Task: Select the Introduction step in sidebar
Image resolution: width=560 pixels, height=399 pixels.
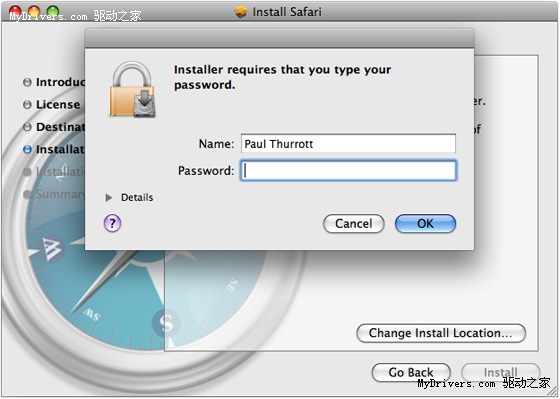Action: (54, 82)
